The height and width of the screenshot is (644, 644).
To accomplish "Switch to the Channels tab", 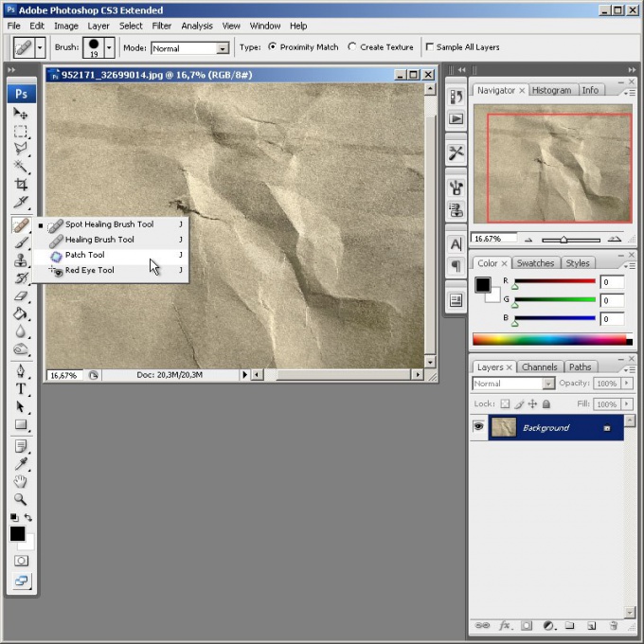I will point(539,367).
